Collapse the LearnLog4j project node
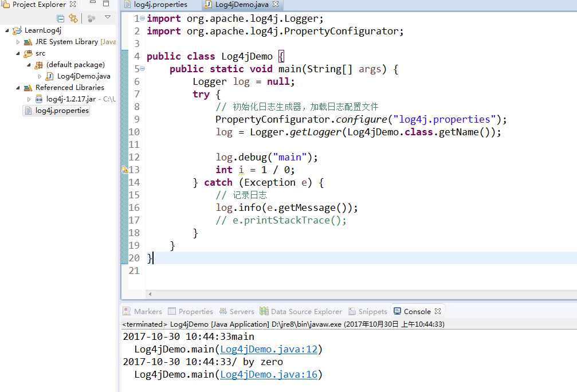577x392 pixels. click(7, 30)
